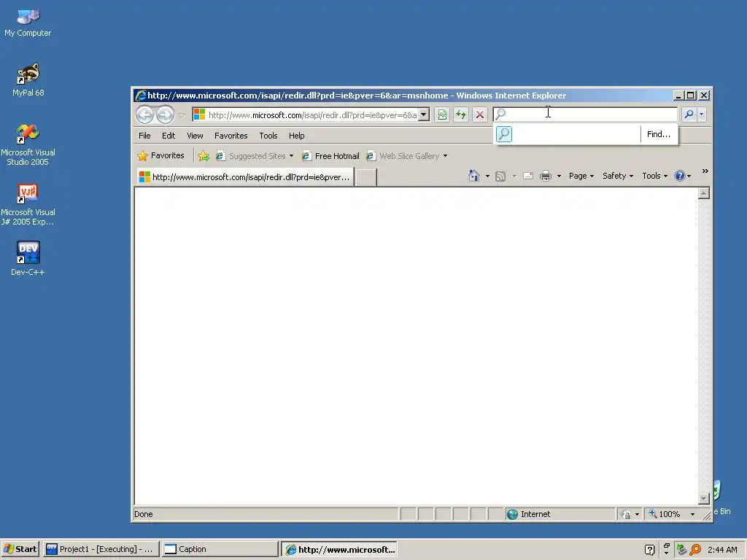
Task: Click the Find... button
Action: tap(659, 134)
